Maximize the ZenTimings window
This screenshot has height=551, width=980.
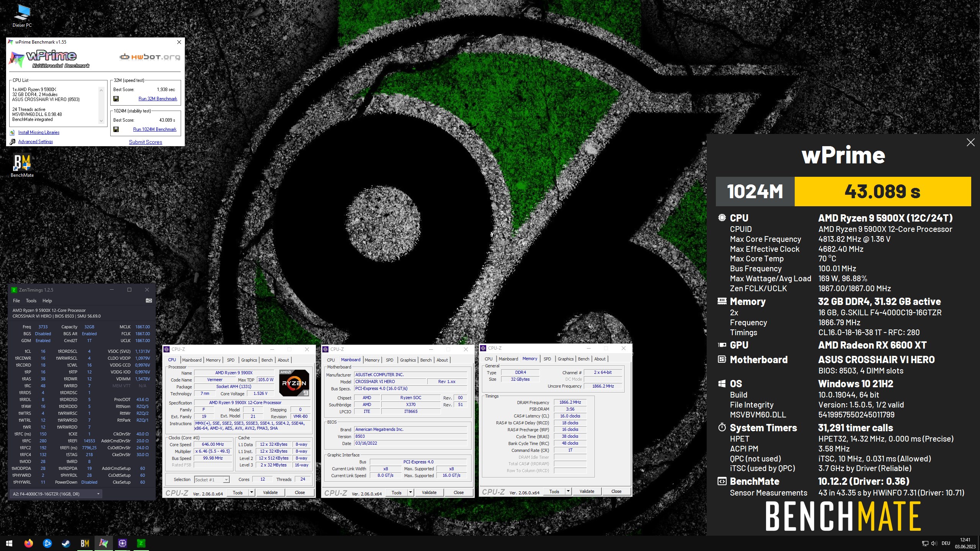(x=129, y=290)
